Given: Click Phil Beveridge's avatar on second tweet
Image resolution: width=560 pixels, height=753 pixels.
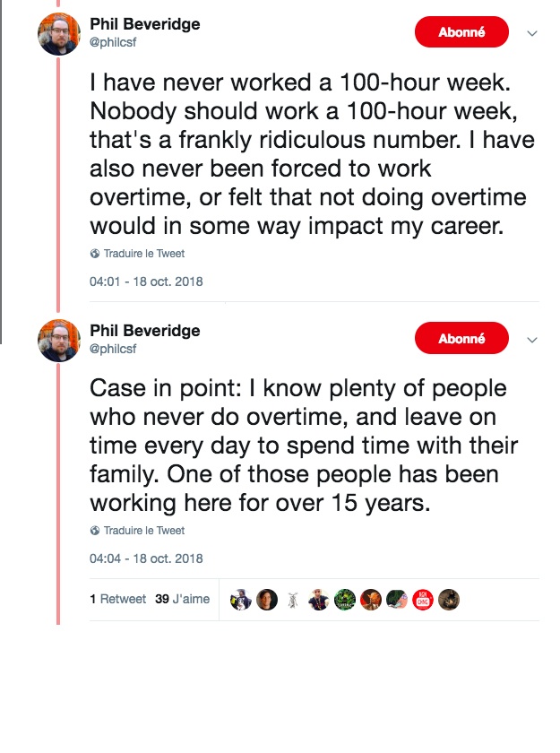Looking at the screenshot, I should (60, 341).
